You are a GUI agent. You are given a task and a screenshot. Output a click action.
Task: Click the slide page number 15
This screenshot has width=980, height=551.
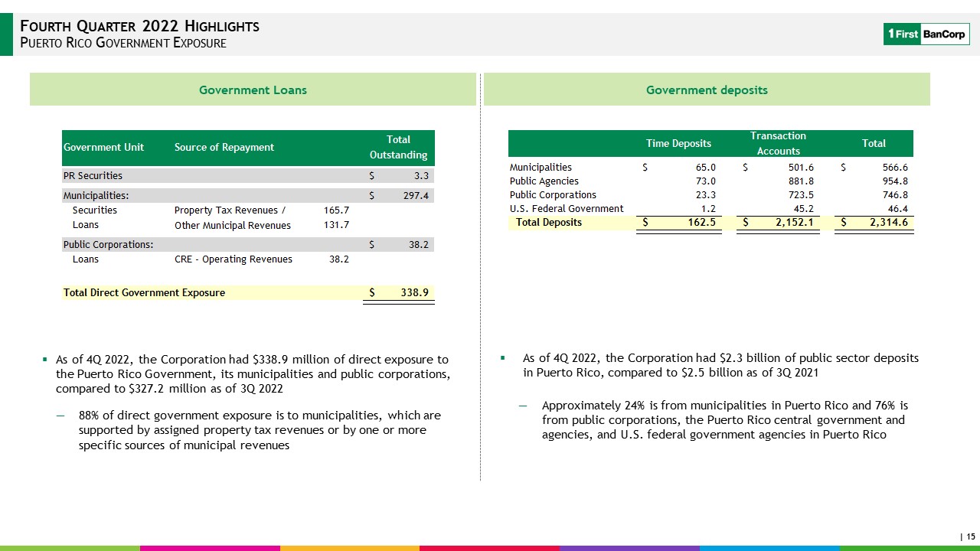click(x=970, y=536)
